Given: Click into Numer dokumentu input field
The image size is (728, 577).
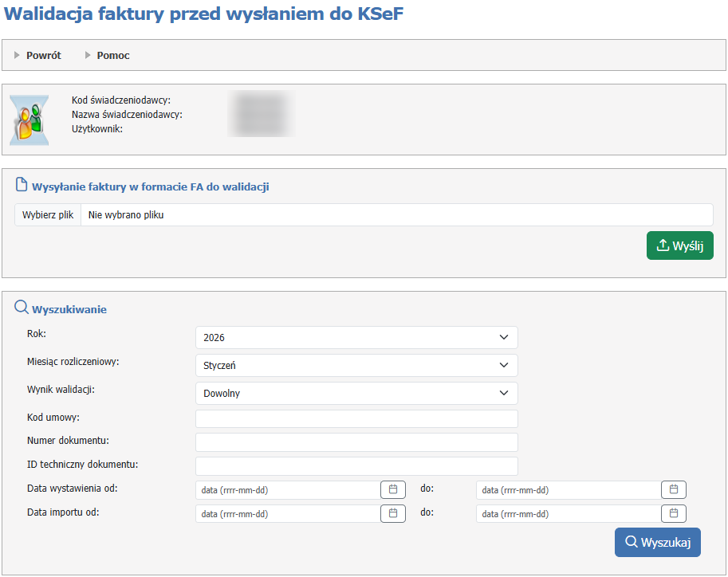Looking at the screenshot, I should click(x=356, y=442).
